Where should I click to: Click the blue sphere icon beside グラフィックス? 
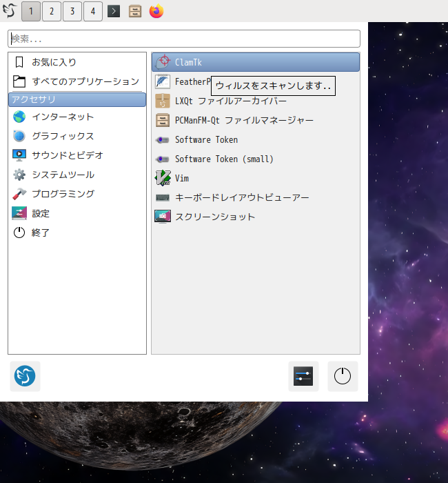(19, 136)
